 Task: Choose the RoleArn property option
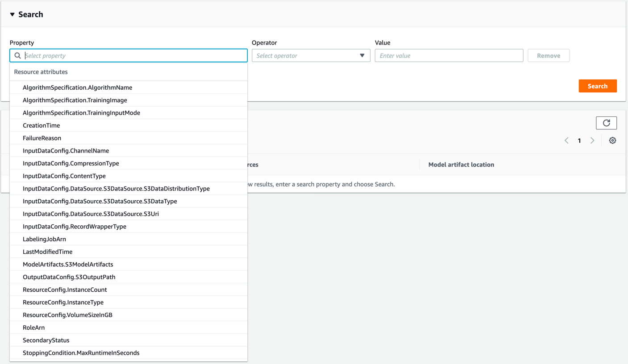click(33, 327)
